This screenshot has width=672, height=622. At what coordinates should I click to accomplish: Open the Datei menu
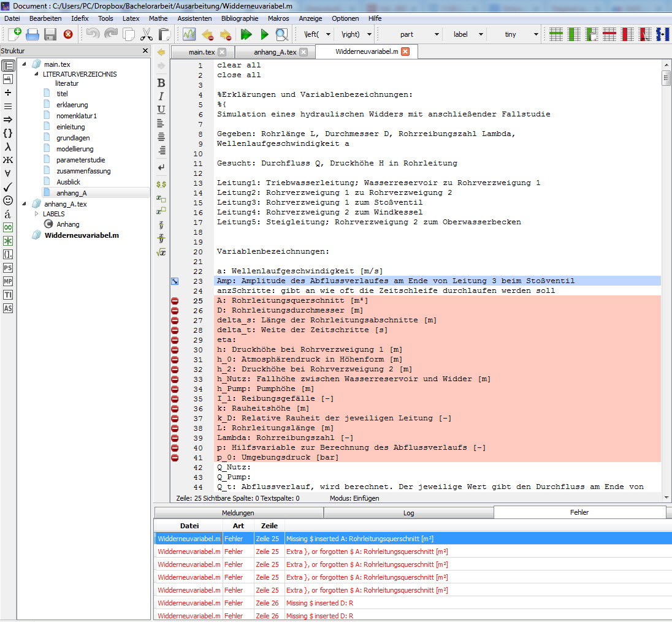tap(12, 18)
